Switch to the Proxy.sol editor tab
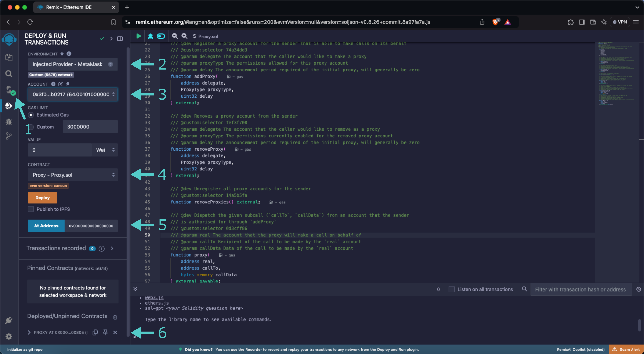The width and height of the screenshot is (644, 354). tap(205, 36)
